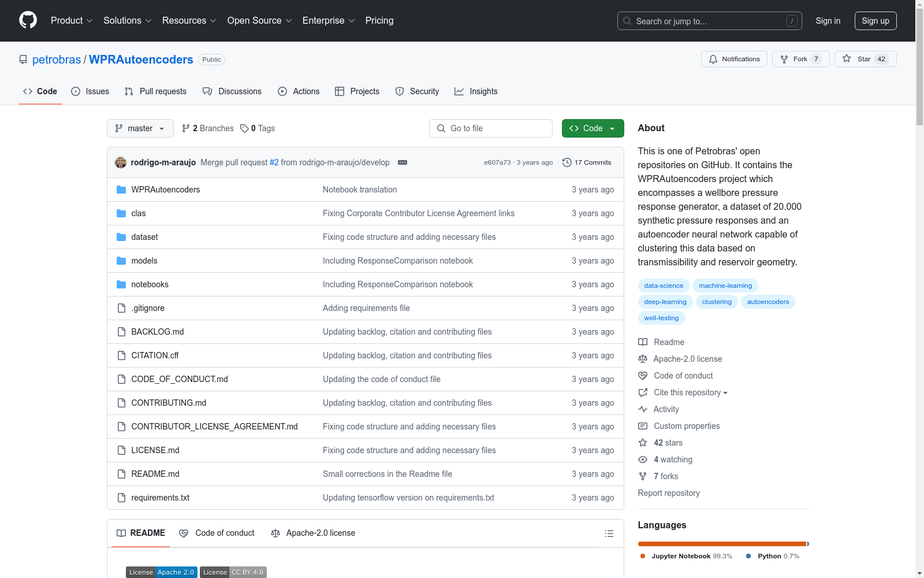Open the dataset folder
This screenshot has height=578, width=924.
(x=144, y=237)
